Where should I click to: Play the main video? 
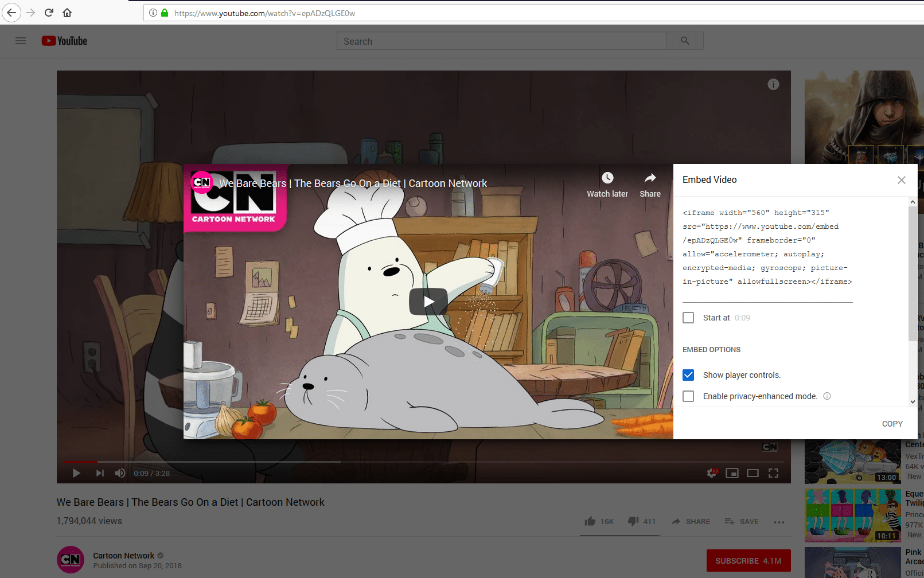[x=76, y=473]
